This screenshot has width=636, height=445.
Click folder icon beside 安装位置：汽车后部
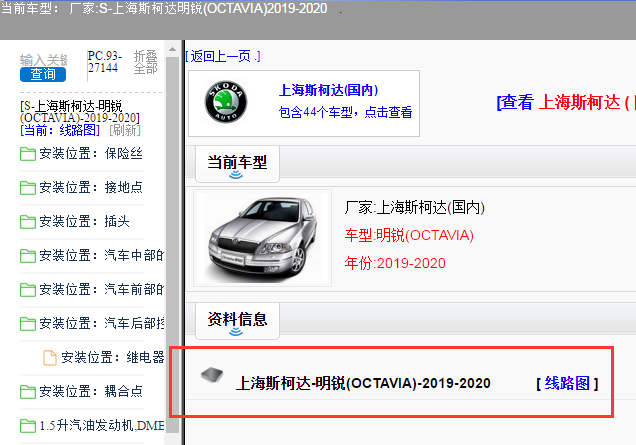(28, 324)
